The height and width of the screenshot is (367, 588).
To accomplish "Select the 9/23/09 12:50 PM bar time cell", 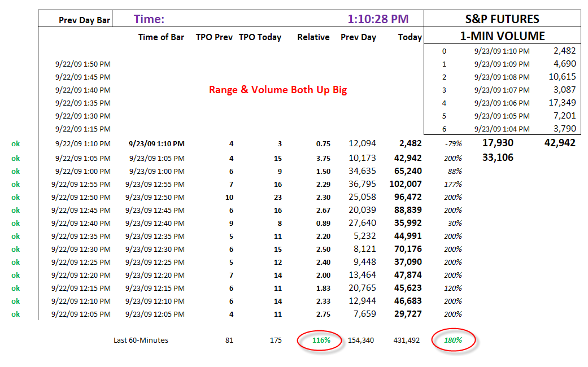I will pyautogui.click(x=155, y=197).
